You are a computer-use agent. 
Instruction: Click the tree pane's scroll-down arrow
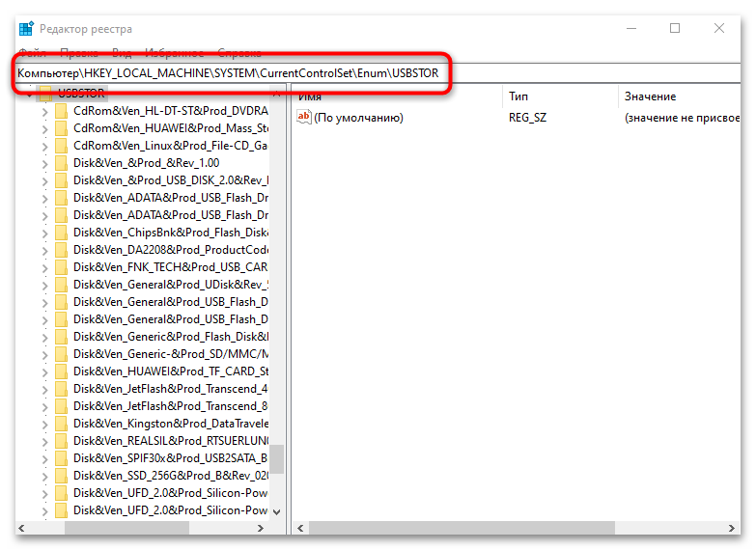coord(277,511)
